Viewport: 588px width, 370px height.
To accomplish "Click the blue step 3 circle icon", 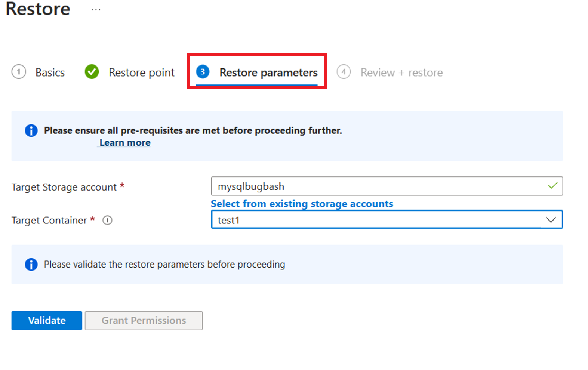I will 203,72.
